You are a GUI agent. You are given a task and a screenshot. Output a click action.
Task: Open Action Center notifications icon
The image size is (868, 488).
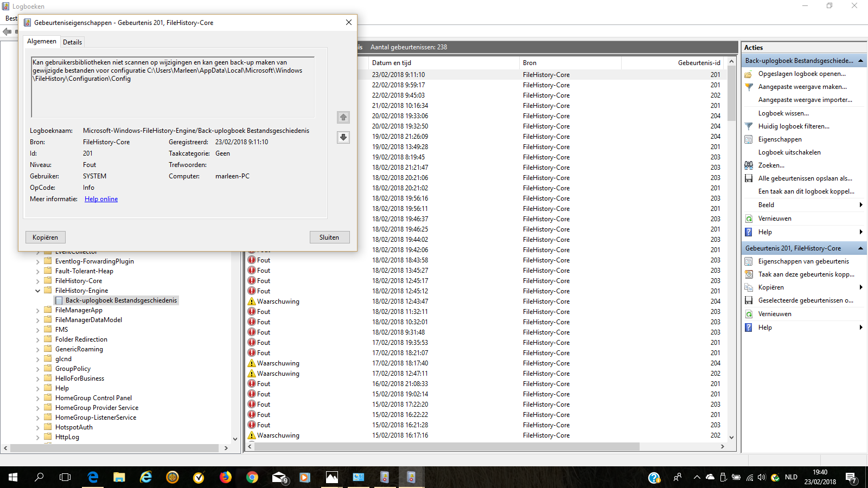[x=851, y=478]
